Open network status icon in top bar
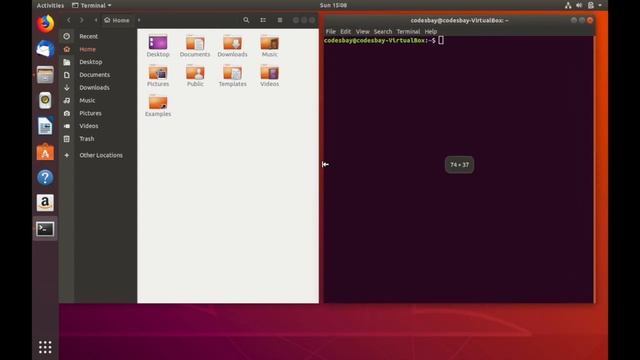 (x=568, y=5)
